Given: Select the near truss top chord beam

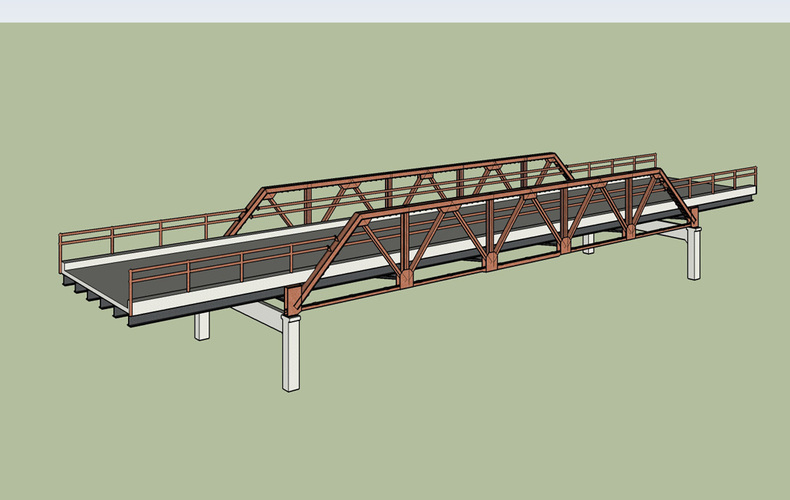Looking at the screenshot, I should click(500, 194).
